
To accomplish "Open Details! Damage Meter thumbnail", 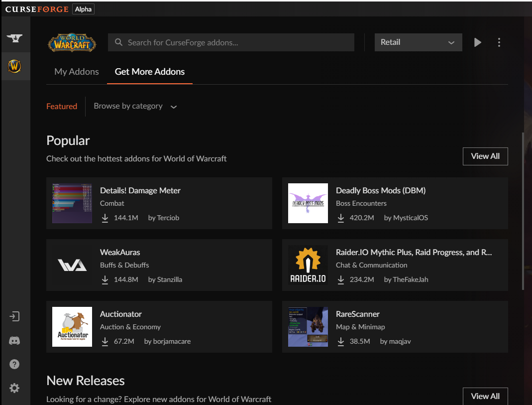I will 72,203.
